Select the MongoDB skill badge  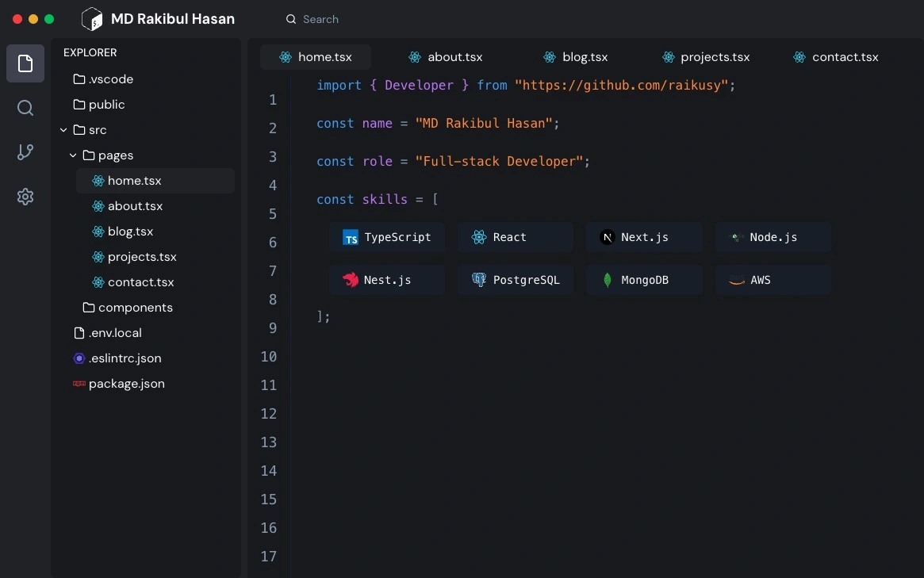click(x=644, y=280)
